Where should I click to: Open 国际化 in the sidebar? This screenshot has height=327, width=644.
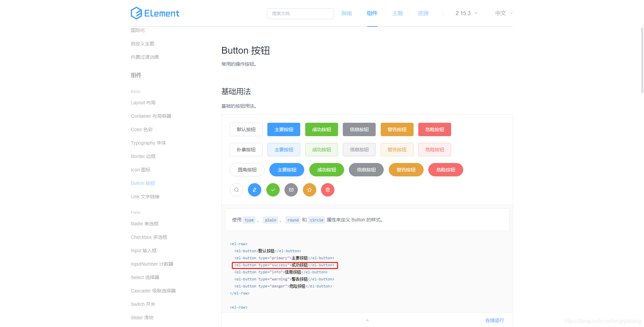click(138, 30)
